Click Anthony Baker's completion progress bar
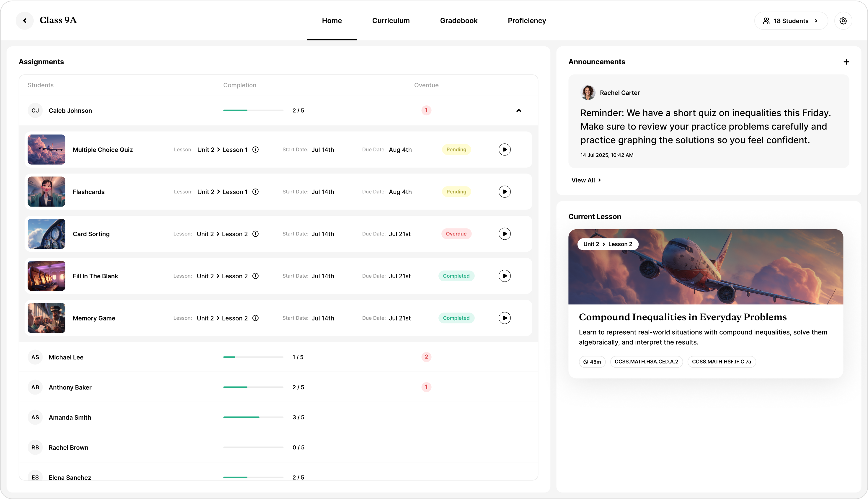868x499 pixels. tap(253, 387)
